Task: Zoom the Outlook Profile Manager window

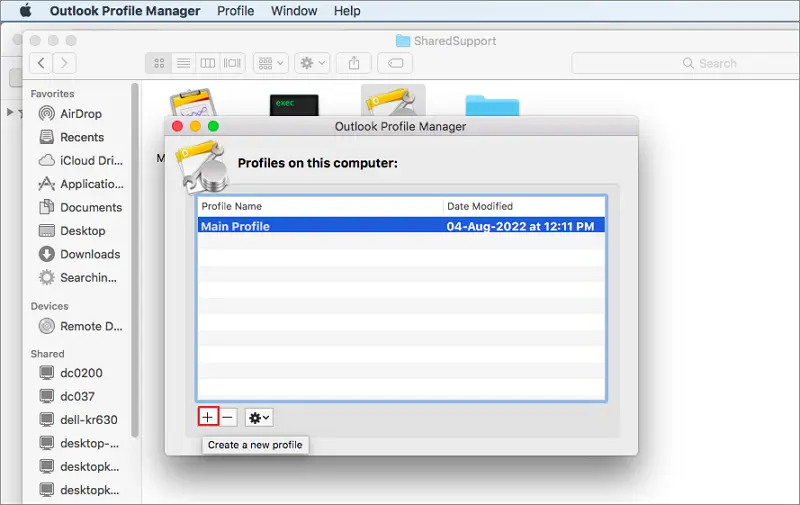Action: [213, 126]
